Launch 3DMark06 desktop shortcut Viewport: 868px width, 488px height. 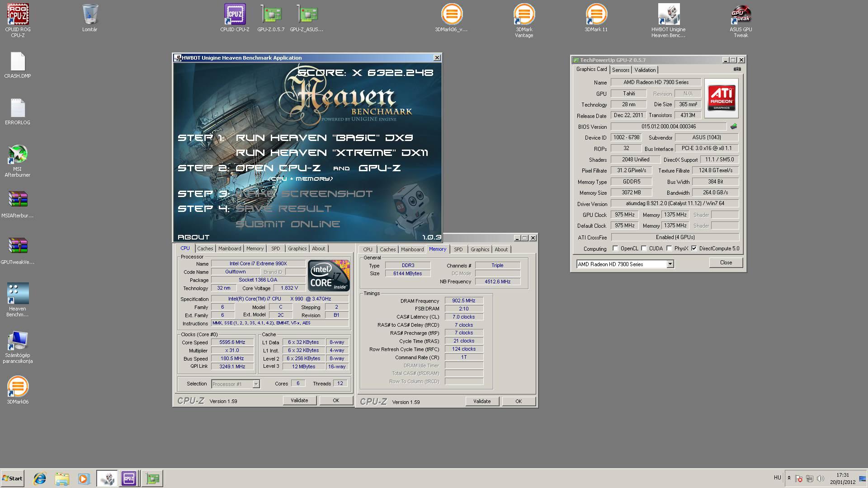click(18, 390)
